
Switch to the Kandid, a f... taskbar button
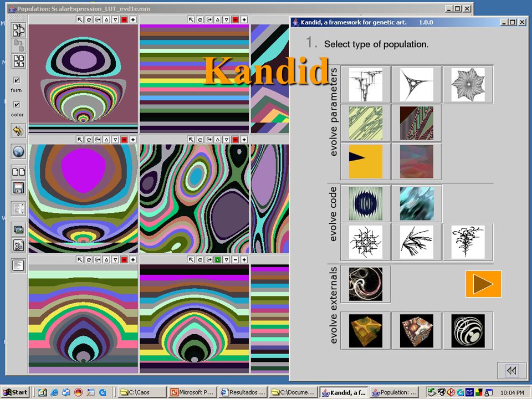point(344,392)
